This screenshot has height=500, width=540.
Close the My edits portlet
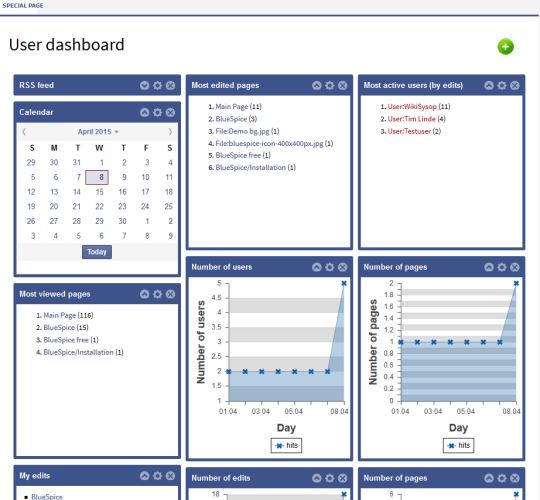(x=170, y=476)
